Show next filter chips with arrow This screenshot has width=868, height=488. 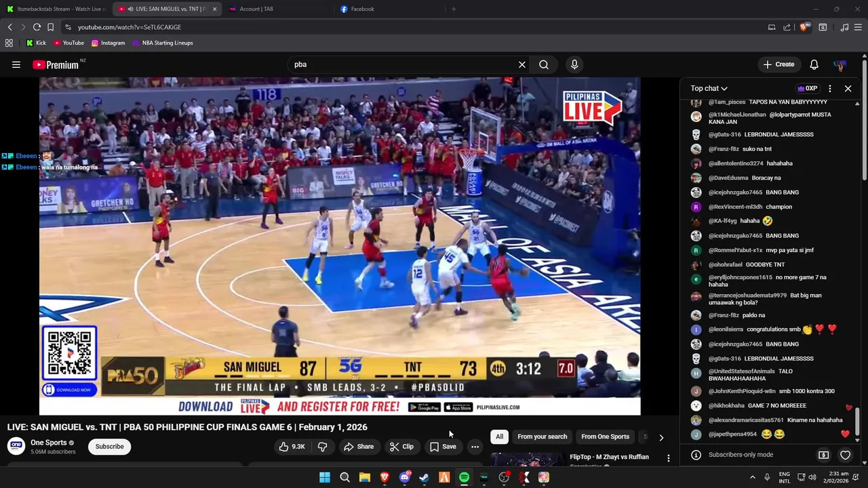661,437
